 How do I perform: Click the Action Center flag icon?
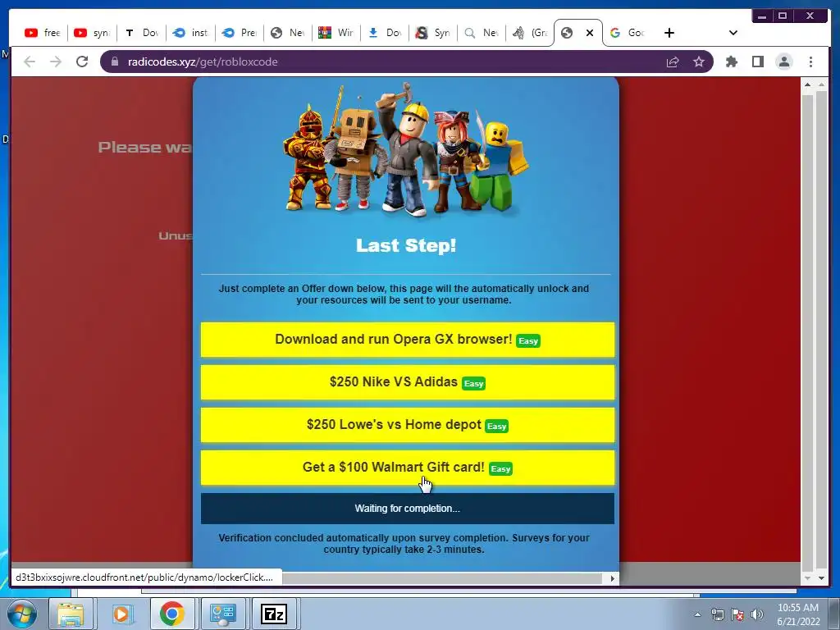tap(737, 614)
